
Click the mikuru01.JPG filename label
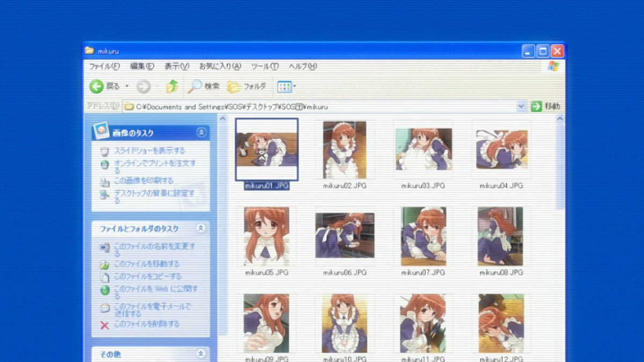coord(267,186)
